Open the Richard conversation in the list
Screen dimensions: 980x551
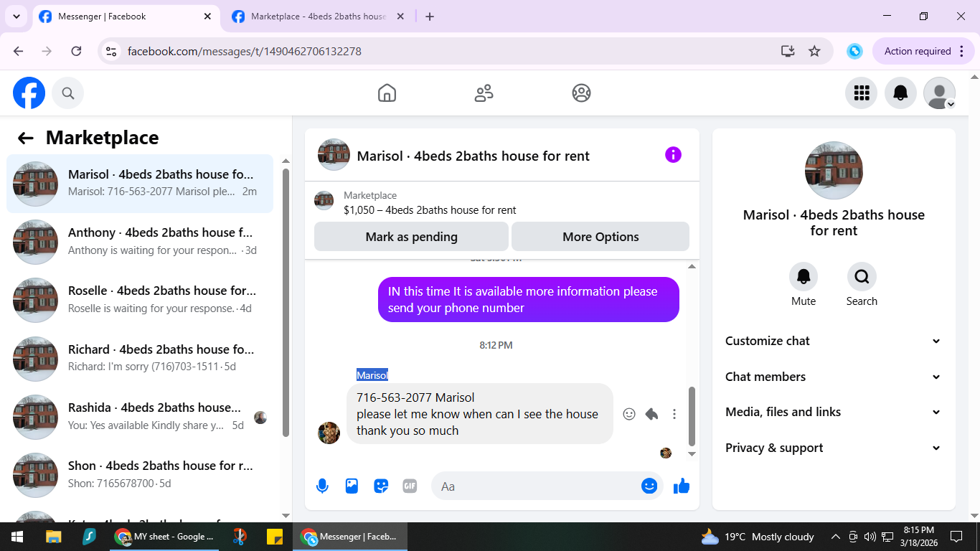pyautogui.click(x=140, y=358)
